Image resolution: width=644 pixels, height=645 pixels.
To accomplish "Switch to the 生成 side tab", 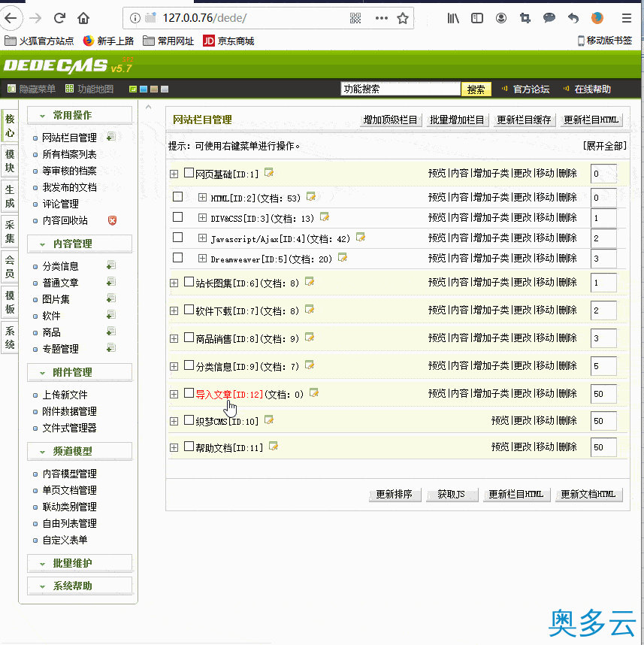I will point(10,196).
